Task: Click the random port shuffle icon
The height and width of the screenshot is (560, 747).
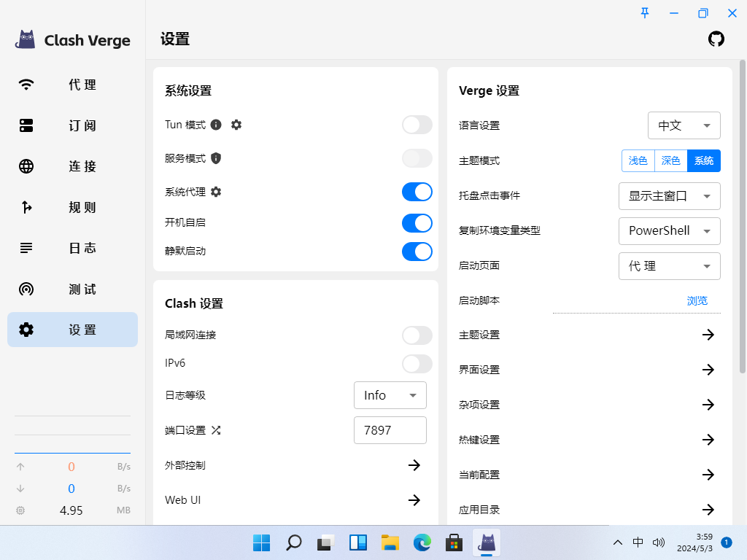Action: coord(216,430)
